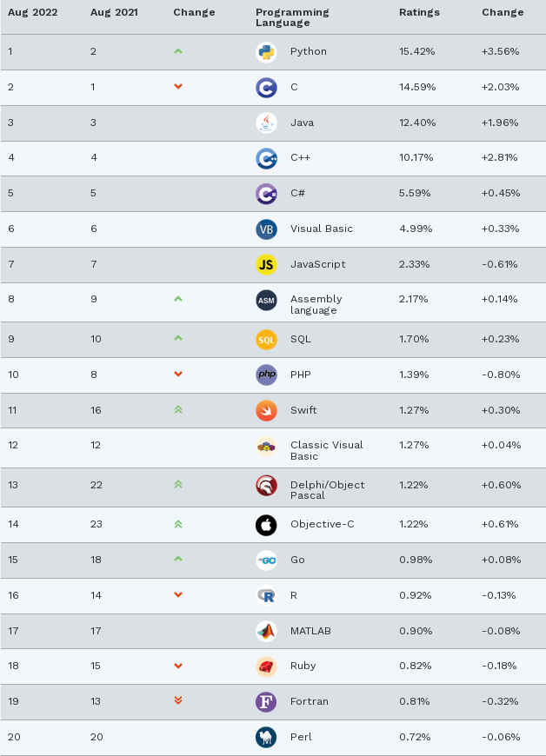Click the SQL language icon
This screenshot has height=756, width=546.
(x=266, y=340)
